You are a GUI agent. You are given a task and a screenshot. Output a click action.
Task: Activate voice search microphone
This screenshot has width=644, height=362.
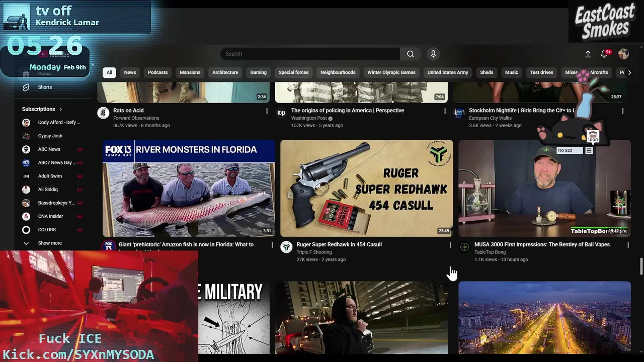click(x=433, y=54)
